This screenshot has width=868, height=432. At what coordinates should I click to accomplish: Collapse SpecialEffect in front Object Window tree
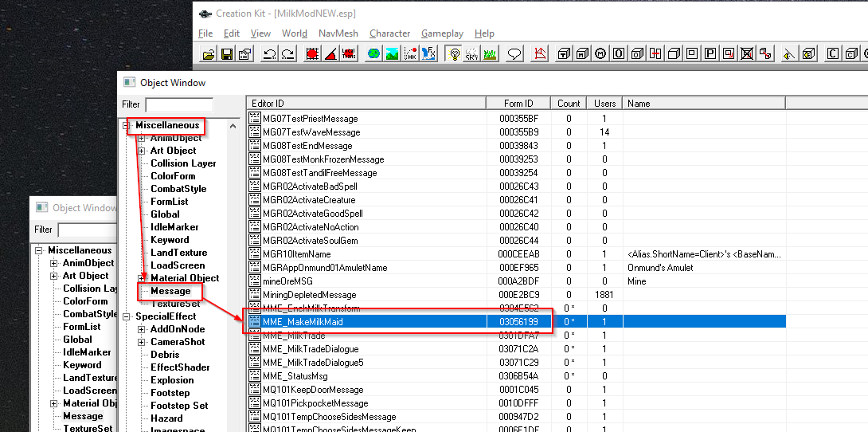click(127, 316)
